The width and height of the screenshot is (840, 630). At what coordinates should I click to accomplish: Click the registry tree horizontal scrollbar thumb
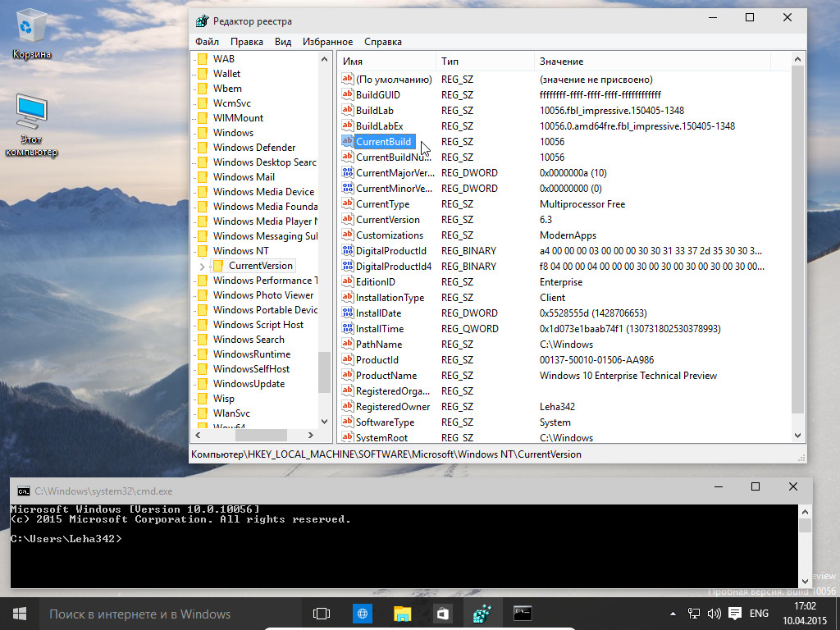(261, 435)
